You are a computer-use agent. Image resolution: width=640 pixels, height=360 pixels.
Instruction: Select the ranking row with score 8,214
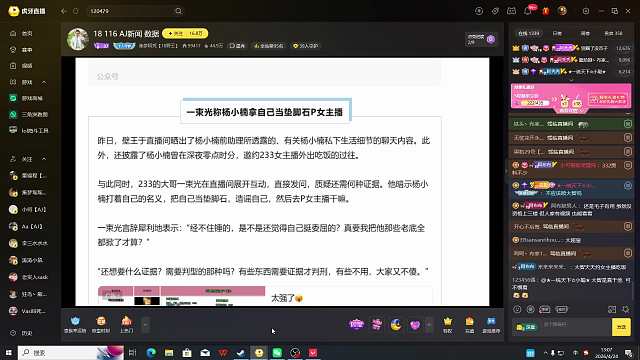click(x=571, y=71)
